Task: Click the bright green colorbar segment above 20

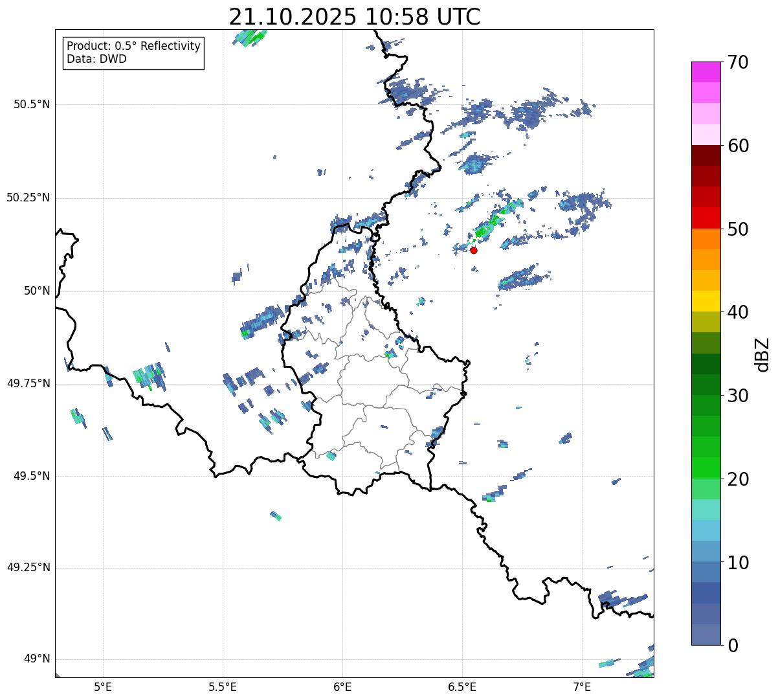Action: pos(706,468)
